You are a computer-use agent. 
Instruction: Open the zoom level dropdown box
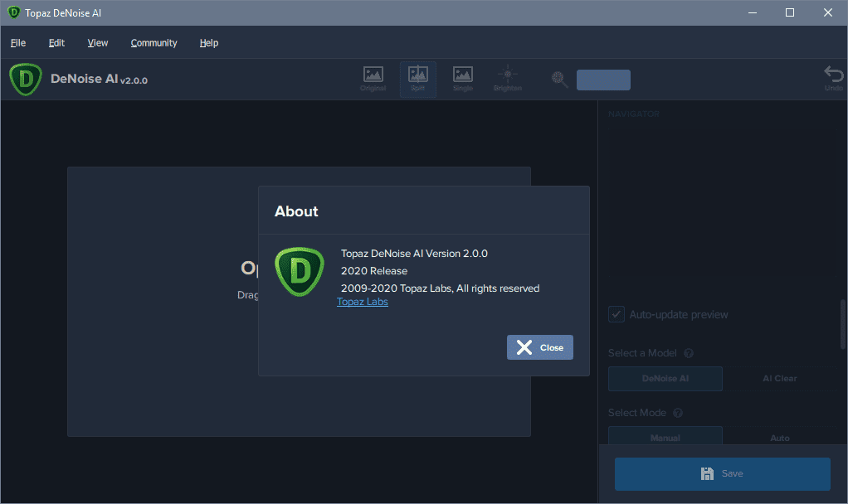point(603,80)
